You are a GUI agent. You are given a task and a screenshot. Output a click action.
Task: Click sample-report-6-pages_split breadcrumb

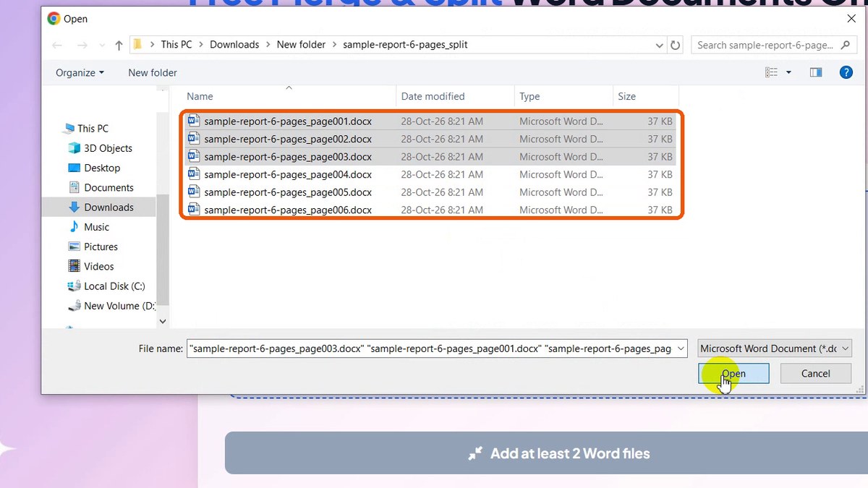pyautogui.click(x=405, y=45)
